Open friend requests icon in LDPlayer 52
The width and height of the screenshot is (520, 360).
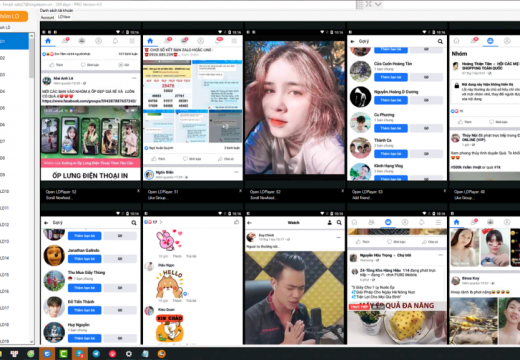coord(65,41)
